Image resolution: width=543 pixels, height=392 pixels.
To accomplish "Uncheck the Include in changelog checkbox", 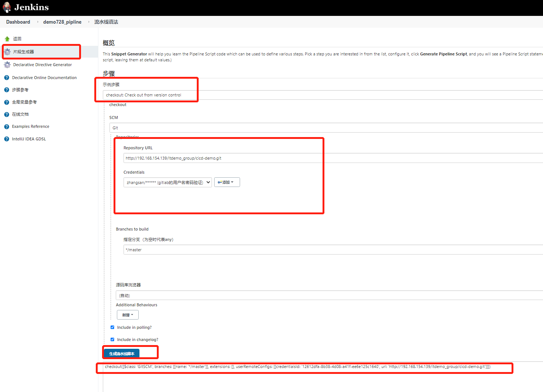I will [112, 340].
